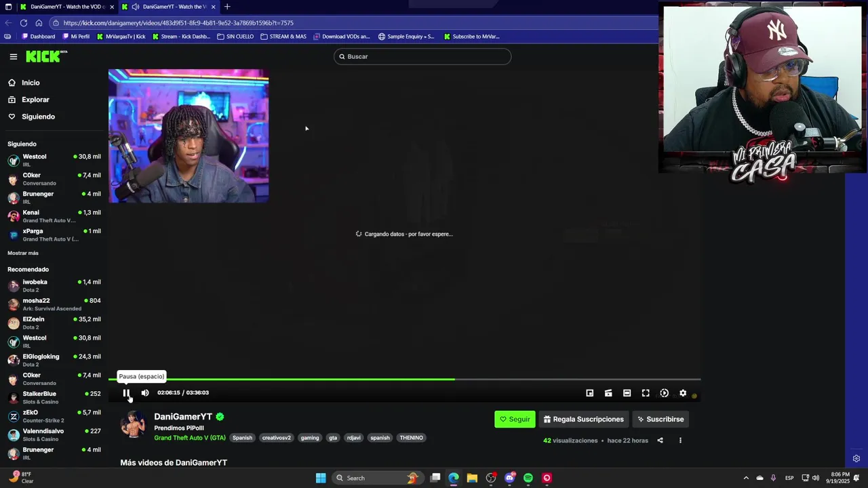
Task: Close the first DaniGamerYT tab
Action: (x=112, y=7)
